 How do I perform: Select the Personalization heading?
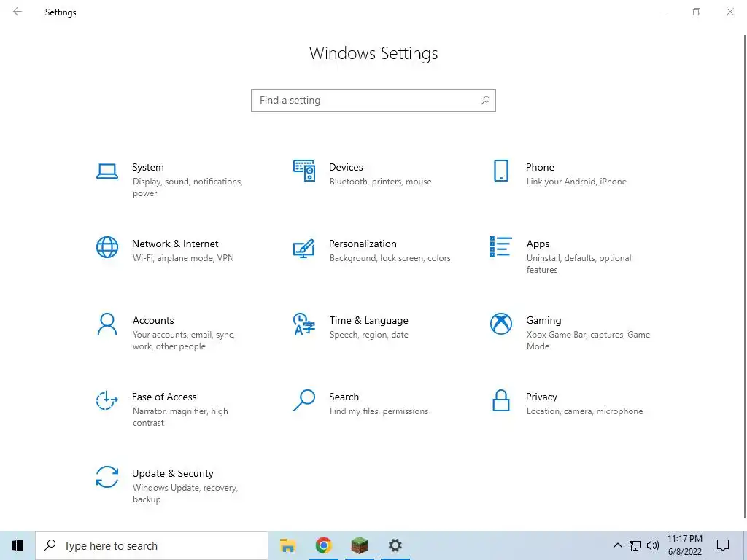pos(363,244)
